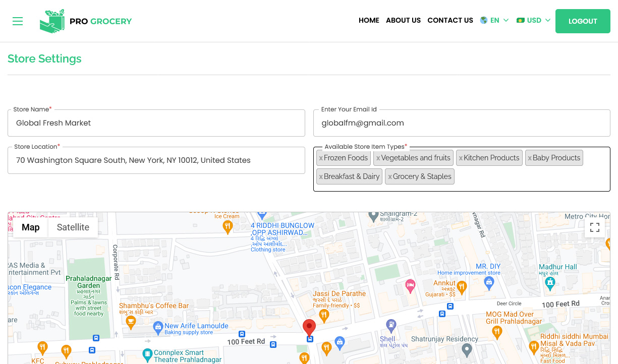Edit the email id field

462,123
